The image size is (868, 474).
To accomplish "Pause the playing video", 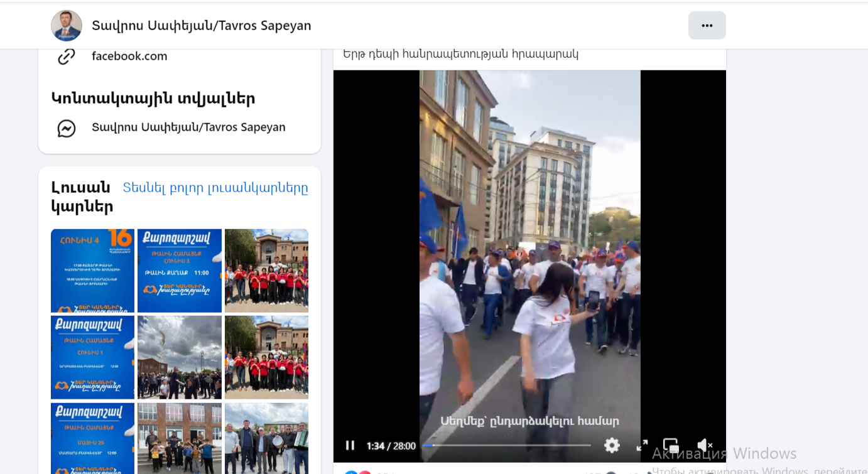I will click(350, 445).
